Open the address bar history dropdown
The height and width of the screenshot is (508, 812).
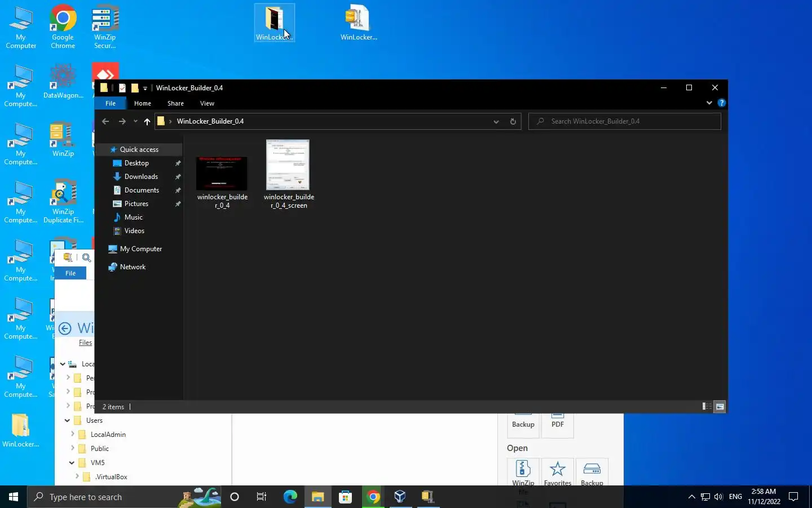[496, 121]
